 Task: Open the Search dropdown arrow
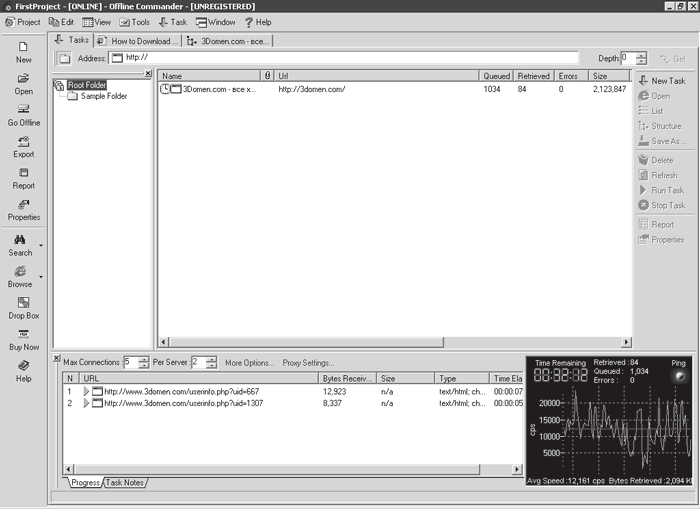pos(41,245)
